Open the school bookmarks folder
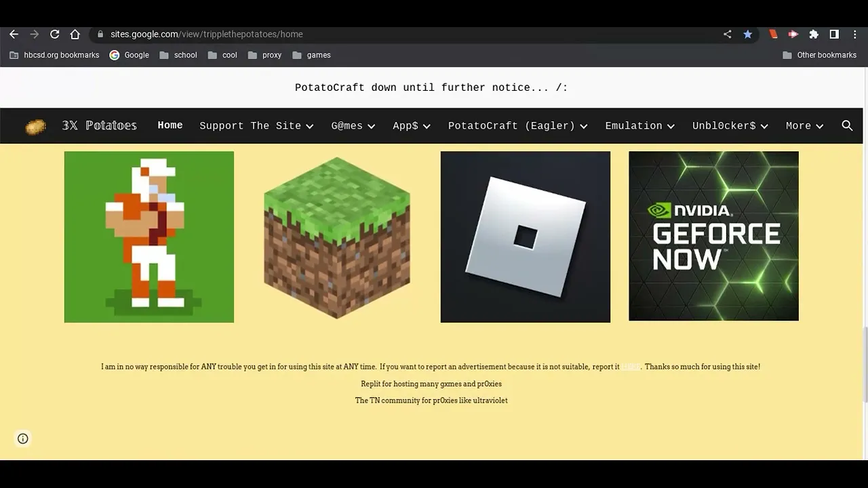Viewport: 868px width, 488px height. tap(178, 55)
